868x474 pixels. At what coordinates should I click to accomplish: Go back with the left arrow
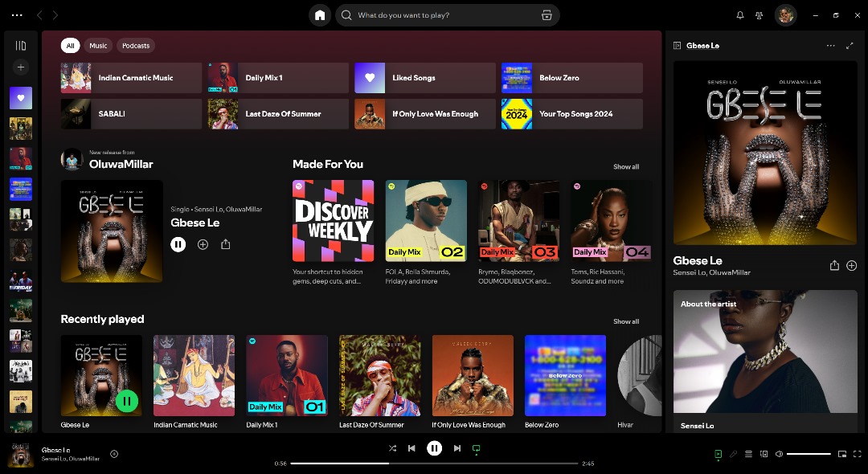[39, 15]
